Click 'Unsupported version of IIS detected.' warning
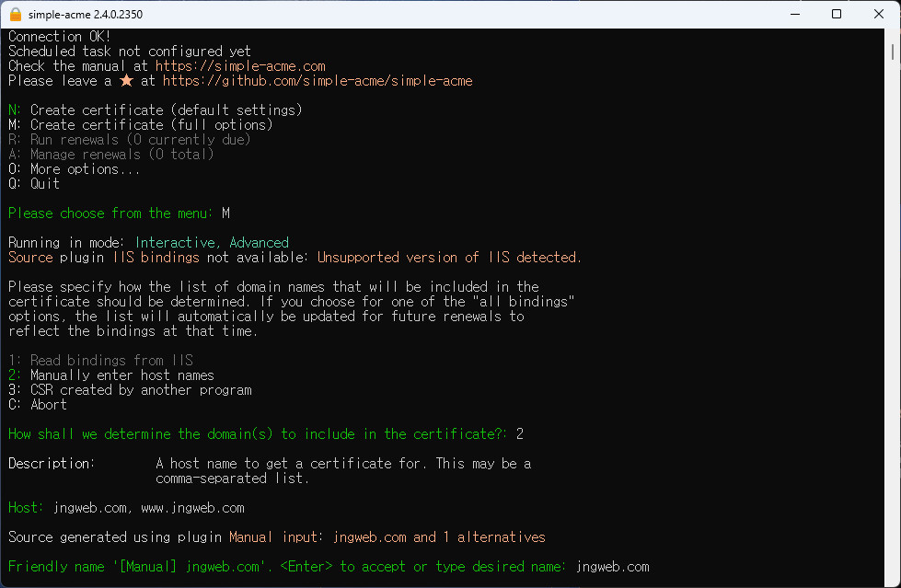901x588 pixels. tap(449, 258)
